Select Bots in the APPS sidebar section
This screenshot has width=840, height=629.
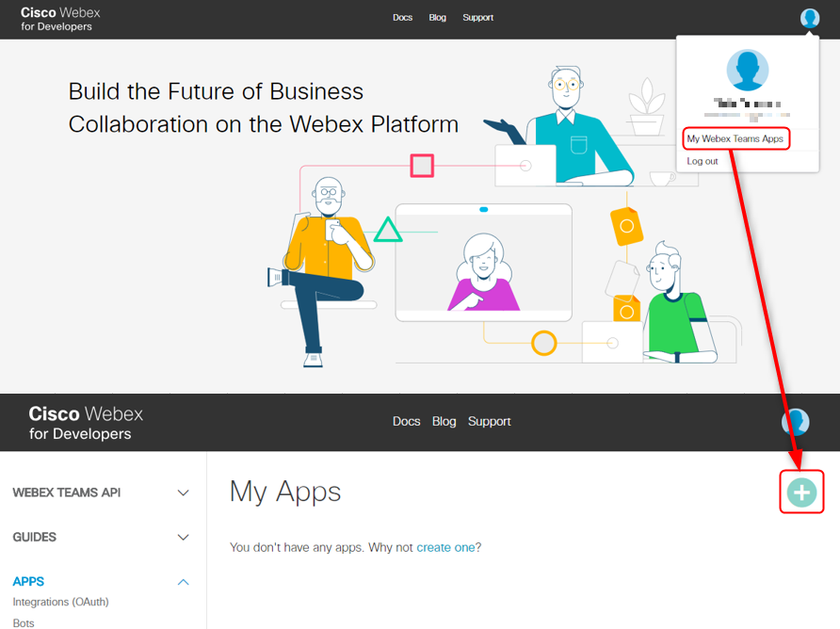tap(24, 622)
